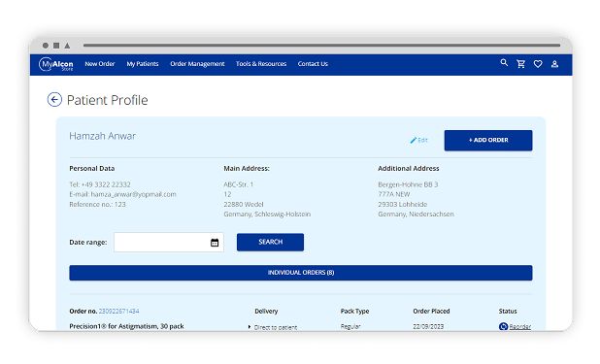Click the Additional Address heading
Viewport: 600px width, 364px height.
pos(409,169)
